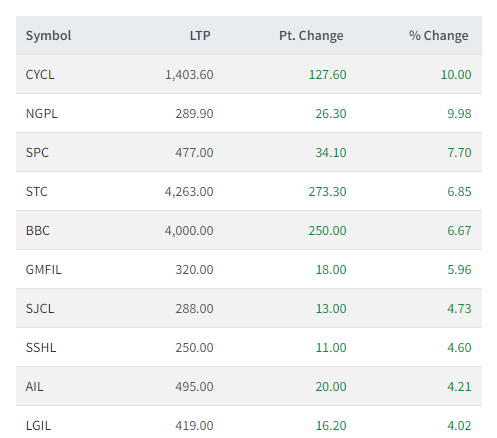Sort by Pt. Change column header

pos(311,35)
